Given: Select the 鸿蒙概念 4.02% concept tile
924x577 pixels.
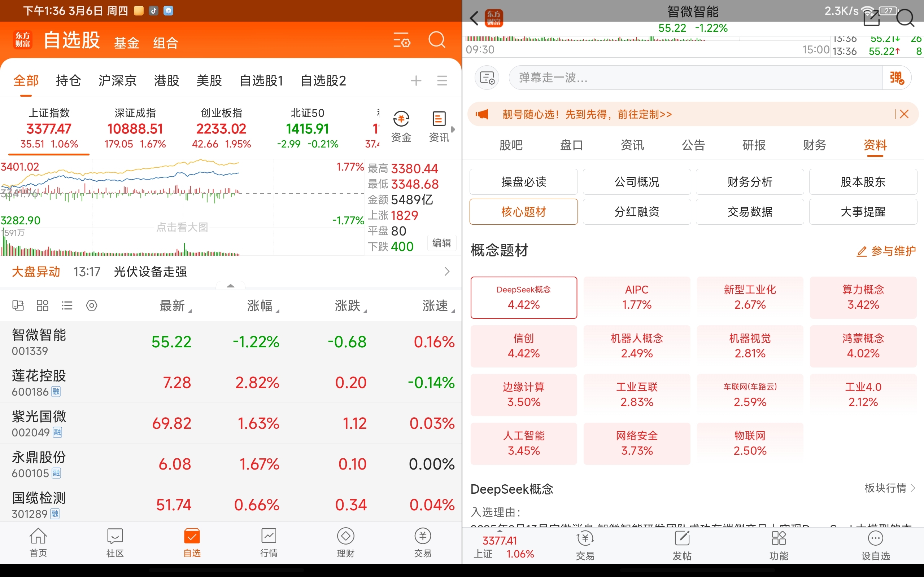Looking at the screenshot, I should [863, 346].
